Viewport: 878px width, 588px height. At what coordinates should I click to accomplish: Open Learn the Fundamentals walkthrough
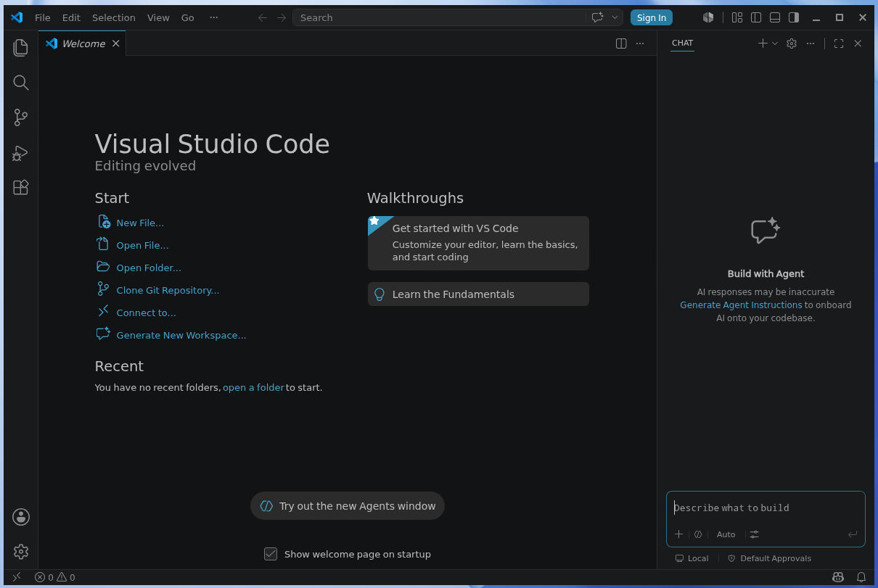tap(478, 294)
